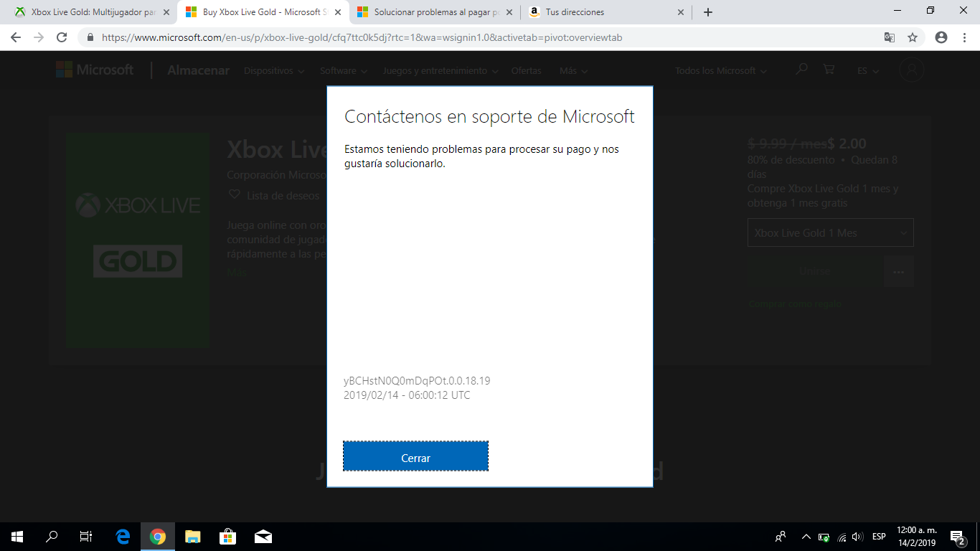The height and width of the screenshot is (551, 980).
Task: Expand the Más menu
Action: [x=574, y=71]
